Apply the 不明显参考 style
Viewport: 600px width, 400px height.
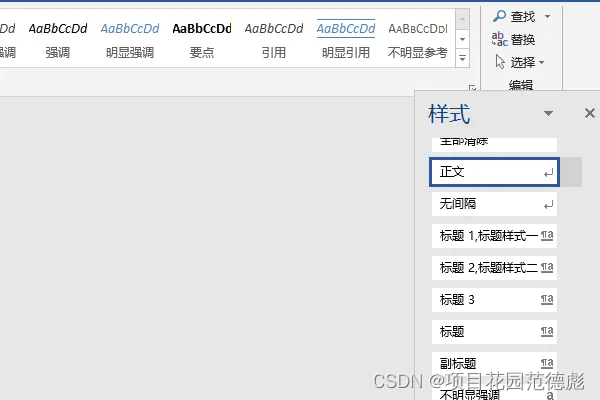click(417, 40)
